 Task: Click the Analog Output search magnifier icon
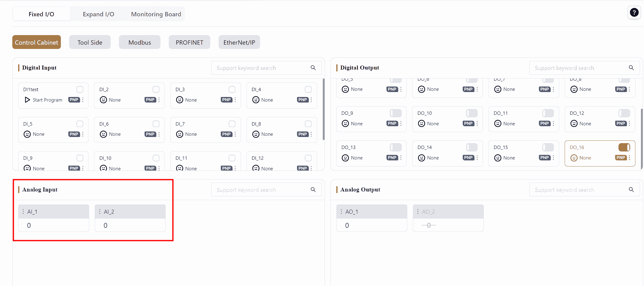631,190
